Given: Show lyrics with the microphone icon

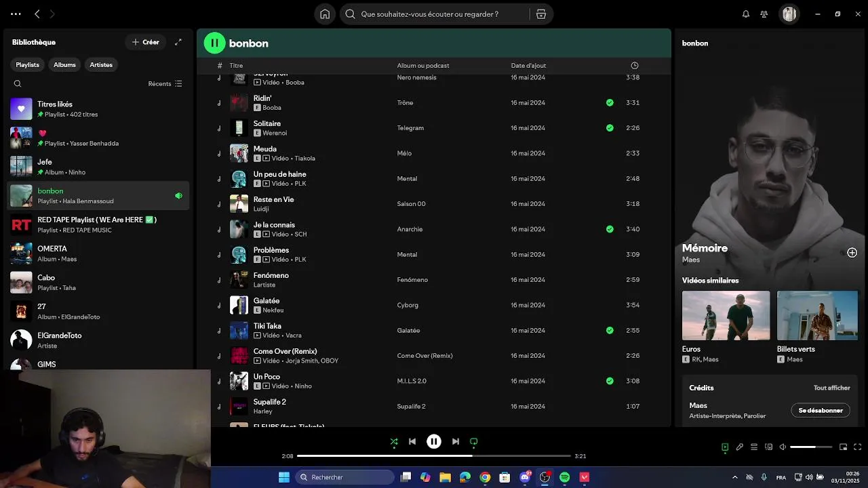Looking at the screenshot, I should point(740,447).
